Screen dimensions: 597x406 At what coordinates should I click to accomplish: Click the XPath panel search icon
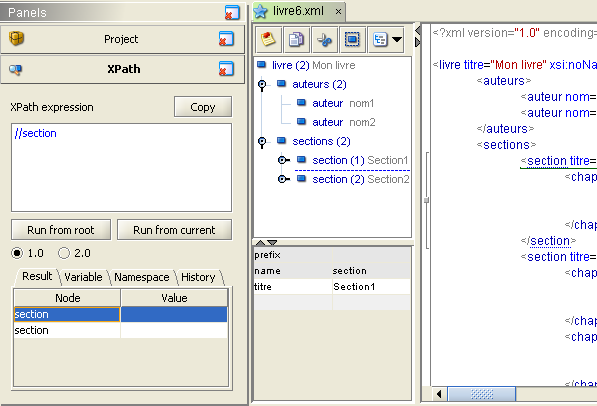coord(16,69)
